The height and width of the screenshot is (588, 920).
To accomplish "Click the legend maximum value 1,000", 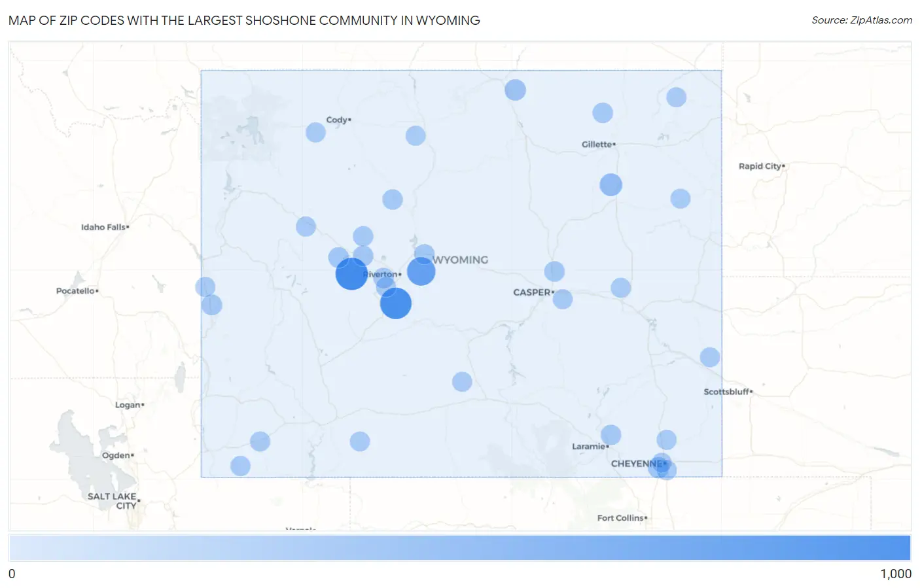I will click(896, 574).
